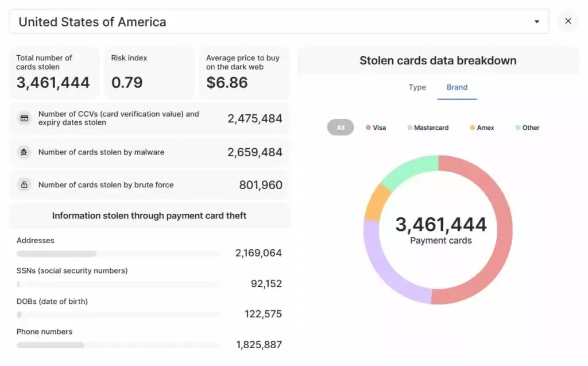The height and width of the screenshot is (366, 588).
Task: Select the Risk index card
Action: [149, 72]
